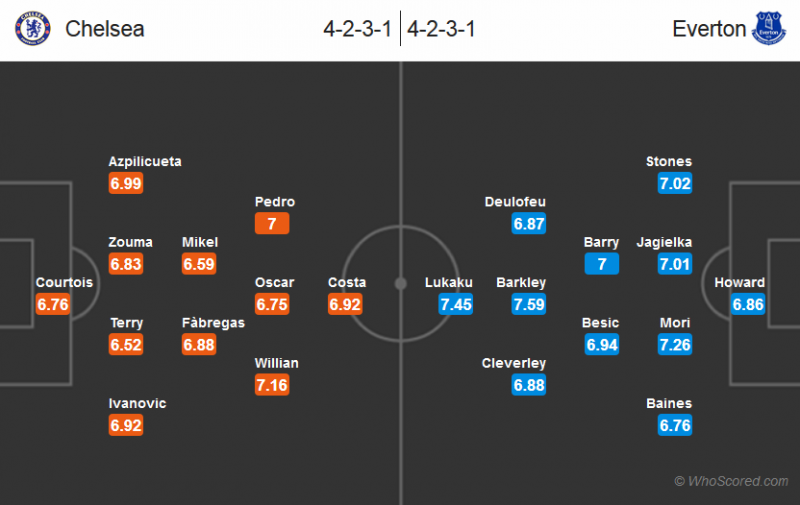Click Costa's 6.92 rating badge
Screen dimensions: 800x505
pyautogui.click(x=345, y=304)
